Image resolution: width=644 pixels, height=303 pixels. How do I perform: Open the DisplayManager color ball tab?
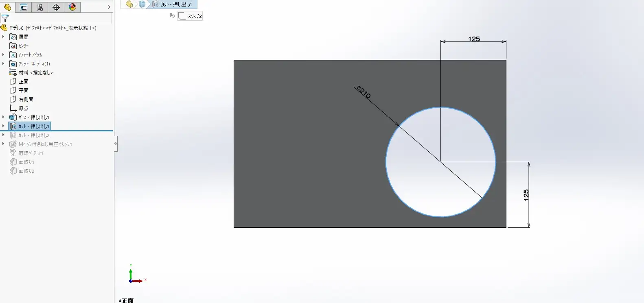click(x=72, y=7)
